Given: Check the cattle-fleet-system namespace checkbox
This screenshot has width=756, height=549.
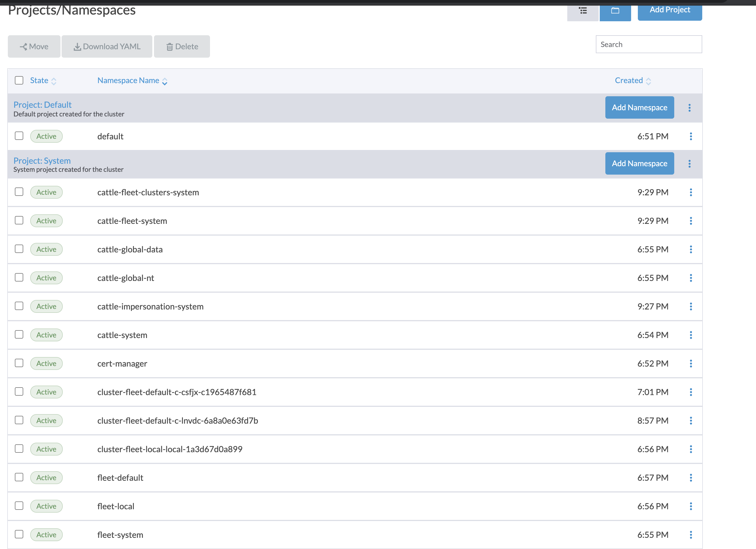Looking at the screenshot, I should 19,220.
